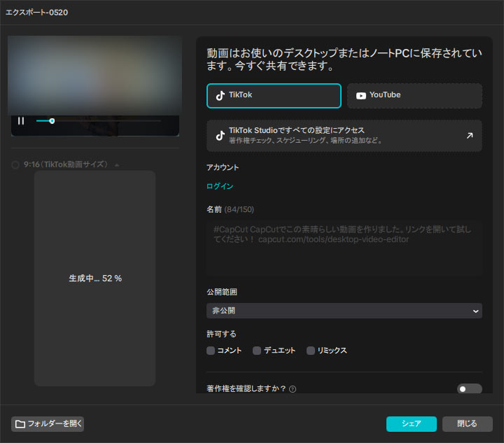Click the blurred video preview thumbnail

[94, 76]
